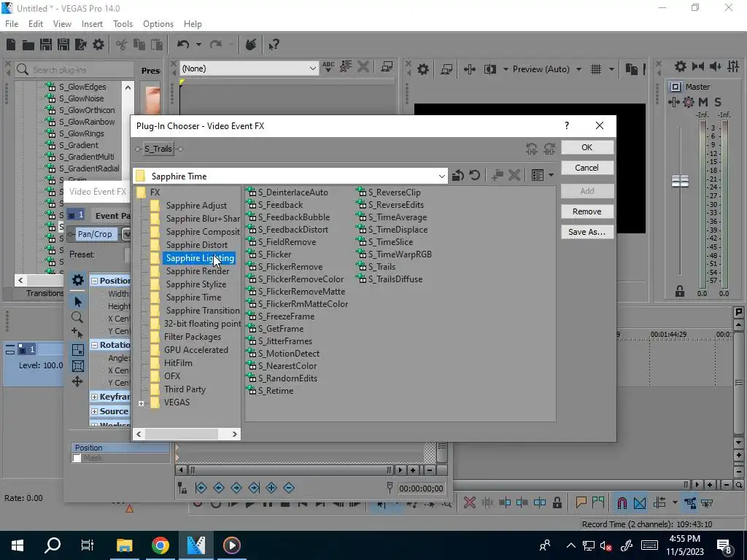This screenshot has height=560, width=747.
Task: Open the (None) preset dropdown
Action: click(312, 69)
